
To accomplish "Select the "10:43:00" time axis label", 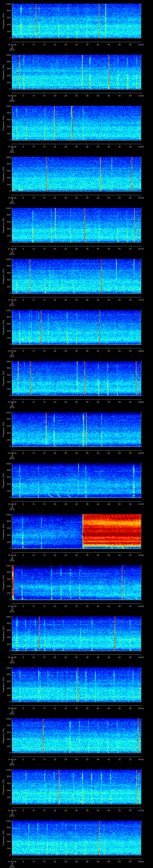I will tap(12, 657).
